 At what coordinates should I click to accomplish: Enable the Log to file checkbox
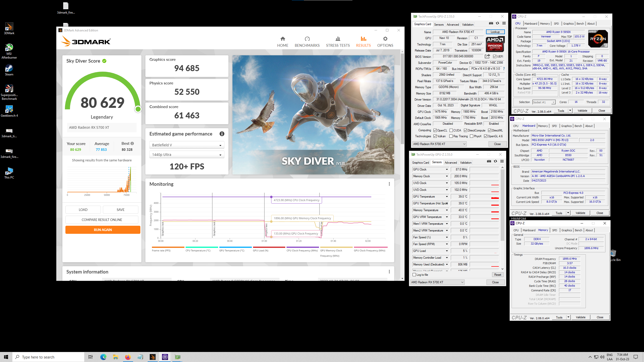414,275
